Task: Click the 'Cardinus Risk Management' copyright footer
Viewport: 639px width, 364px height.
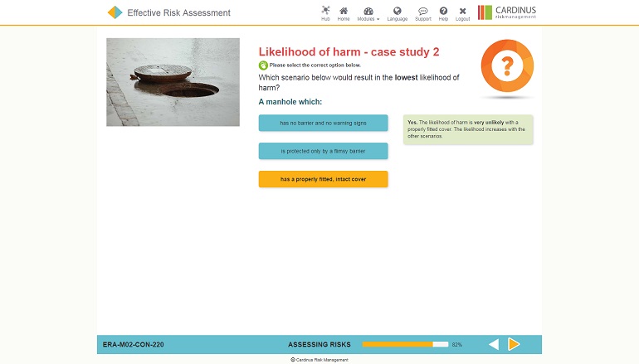Action: click(319, 360)
